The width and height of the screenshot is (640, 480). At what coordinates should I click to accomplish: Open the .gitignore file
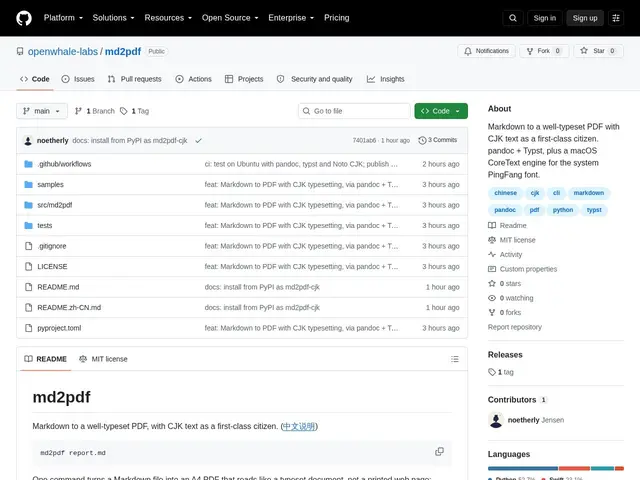coord(51,246)
